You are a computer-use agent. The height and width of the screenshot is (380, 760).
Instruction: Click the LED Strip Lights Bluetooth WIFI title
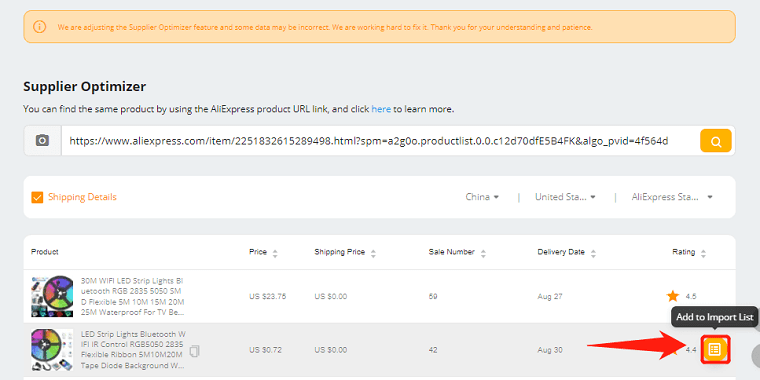pos(133,350)
